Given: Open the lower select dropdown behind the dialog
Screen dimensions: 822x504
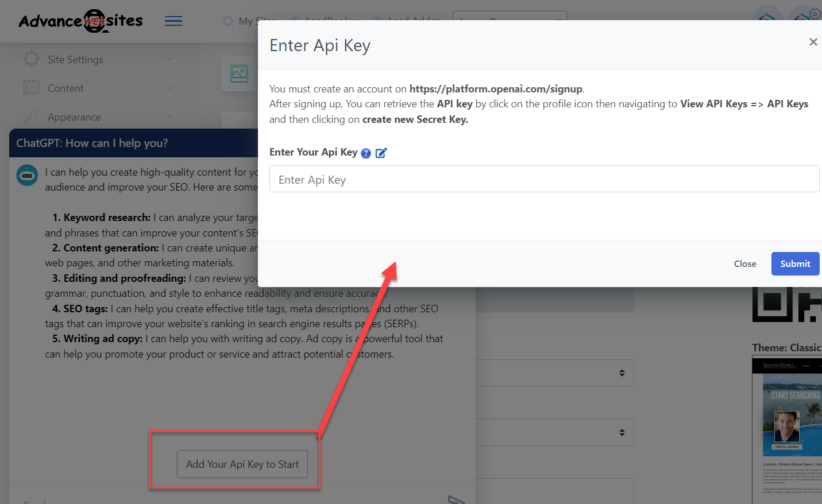Looking at the screenshot, I should (x=620, y=432).
